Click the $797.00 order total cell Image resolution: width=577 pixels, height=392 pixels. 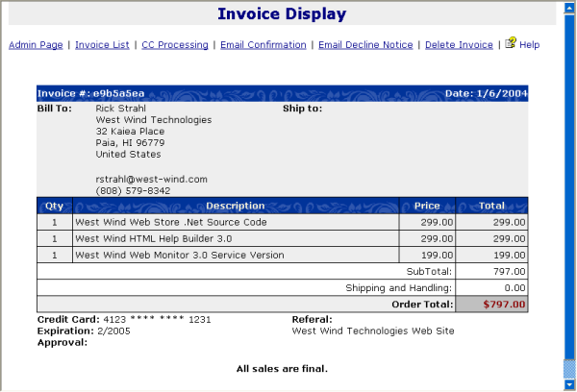click(x=492, y=305)
